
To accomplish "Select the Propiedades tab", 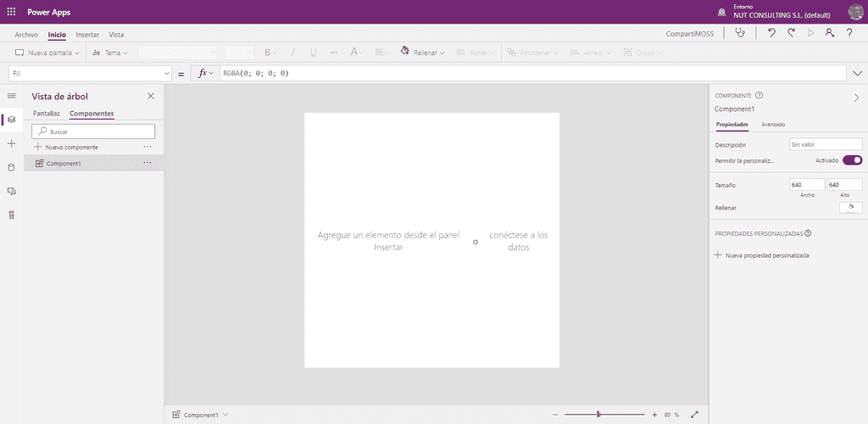I will 732,125.
